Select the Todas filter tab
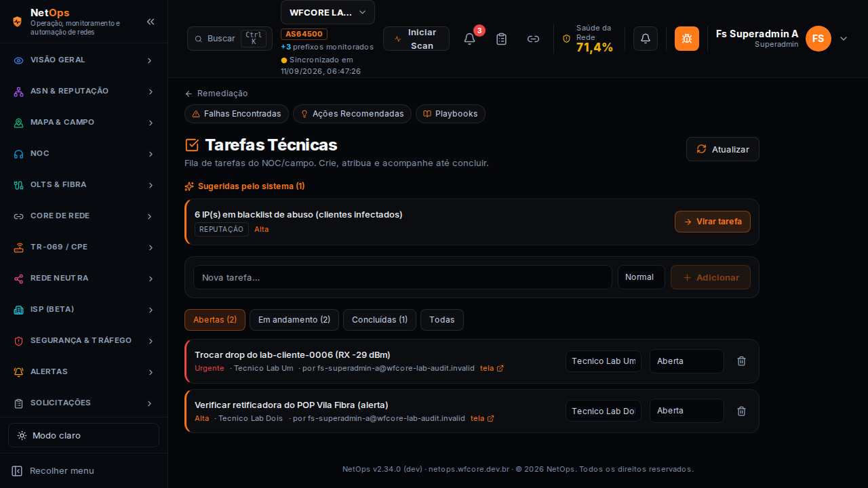The image size is (868, 488). tap(442, 320)
